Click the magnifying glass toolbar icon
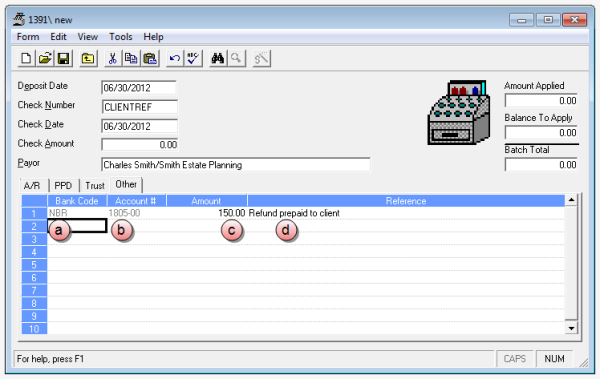600x379 pixels. (236, 59)
